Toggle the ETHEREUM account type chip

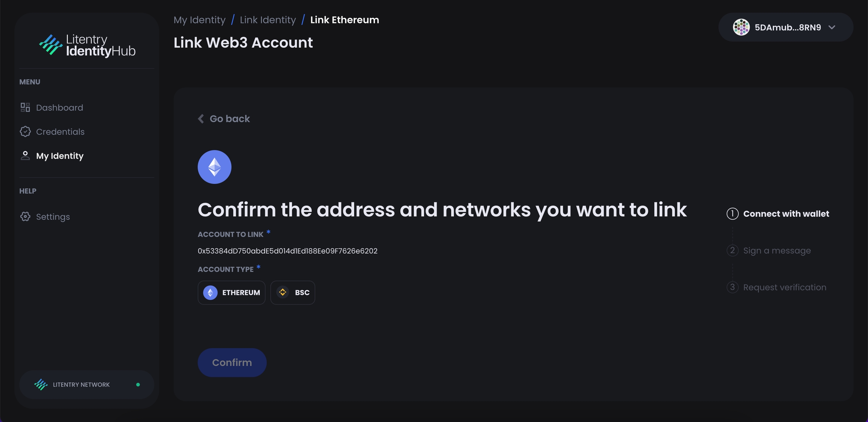click(x=231, y=292)
